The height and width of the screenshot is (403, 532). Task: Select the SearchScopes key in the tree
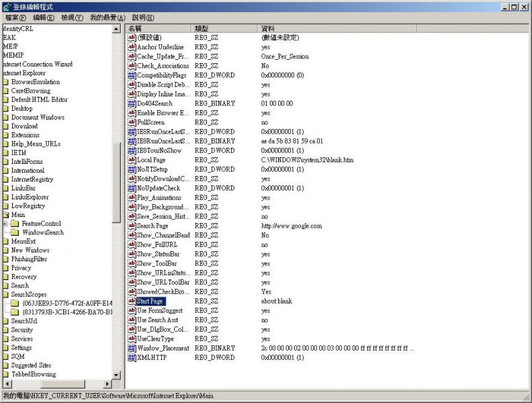click(x=28, y=295)
